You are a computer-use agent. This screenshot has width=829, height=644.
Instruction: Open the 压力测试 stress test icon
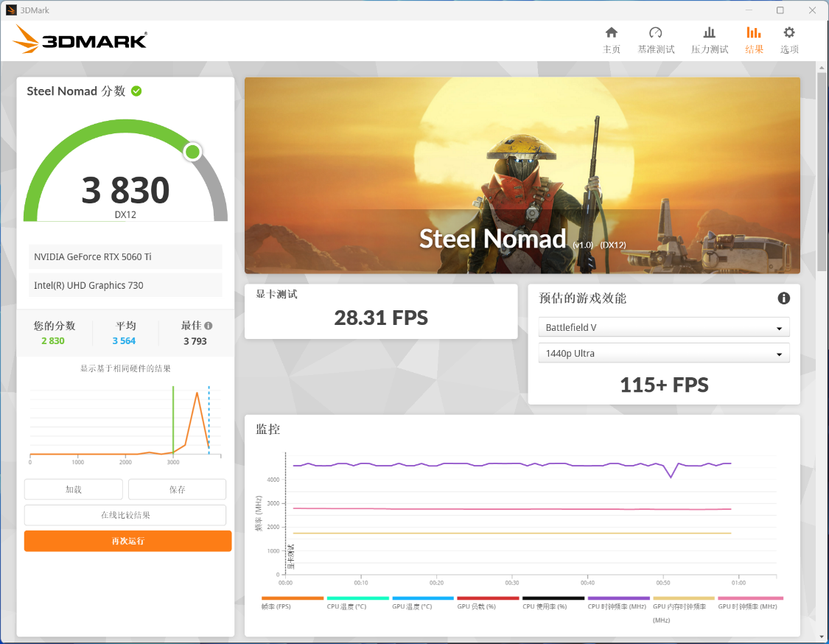[x=710, y=32]
